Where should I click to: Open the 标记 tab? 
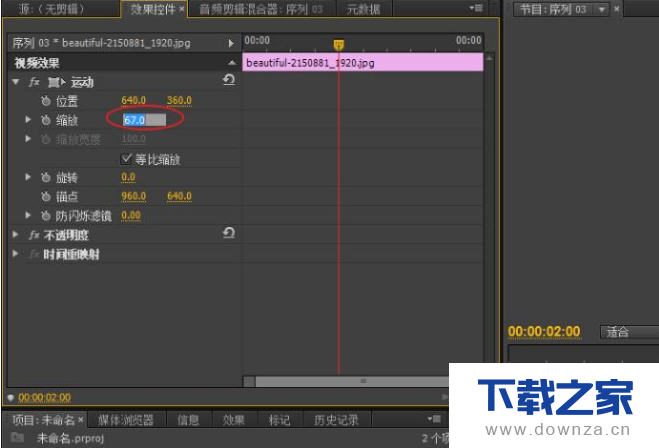279,420
